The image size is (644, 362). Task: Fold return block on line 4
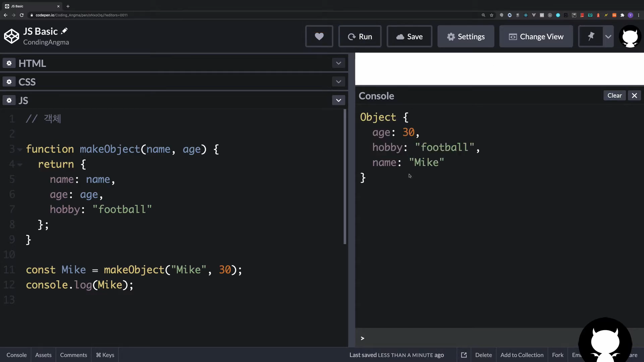tap(20, 165)
